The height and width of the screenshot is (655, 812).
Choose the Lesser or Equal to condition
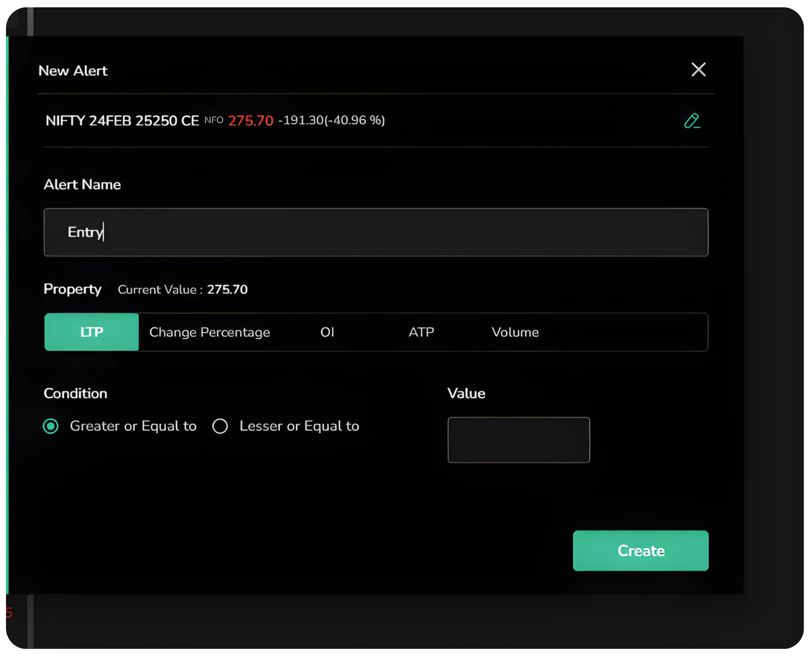coord(220,426)
